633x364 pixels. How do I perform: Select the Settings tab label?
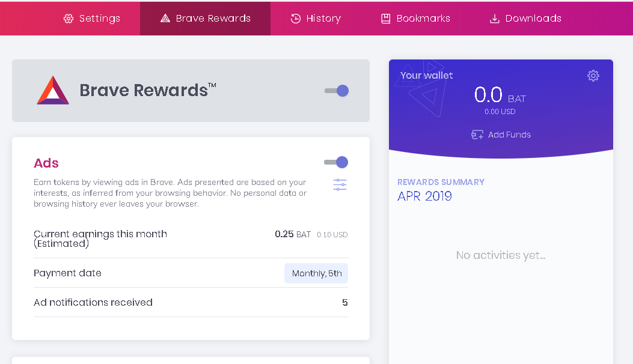(100, 19)
